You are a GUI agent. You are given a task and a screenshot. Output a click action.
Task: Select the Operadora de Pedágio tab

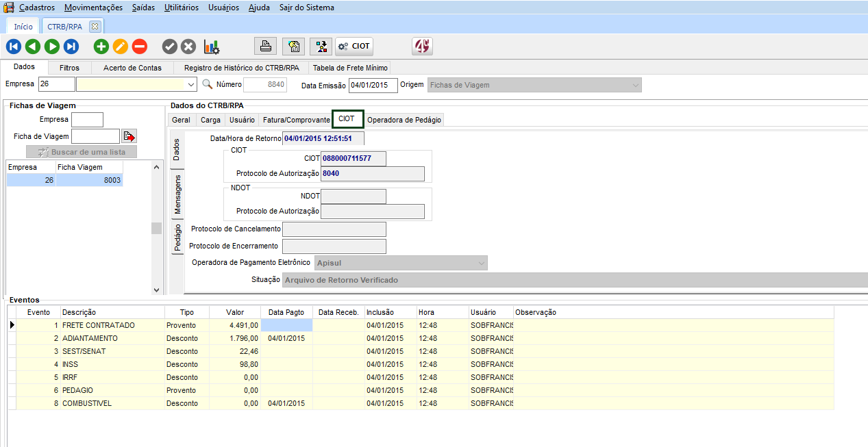click(x=404, y=120)
